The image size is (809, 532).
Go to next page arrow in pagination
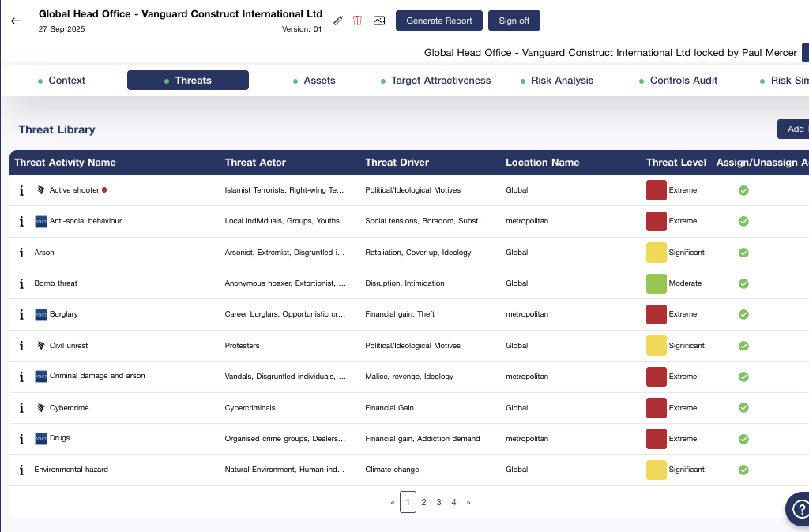pyautogui.click(x=468, y=502)
